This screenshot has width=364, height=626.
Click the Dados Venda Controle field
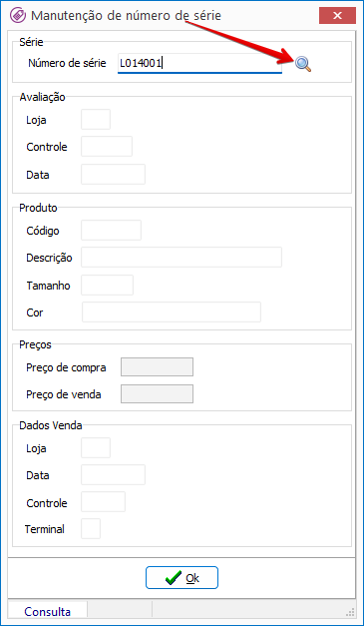click(104, 502)
